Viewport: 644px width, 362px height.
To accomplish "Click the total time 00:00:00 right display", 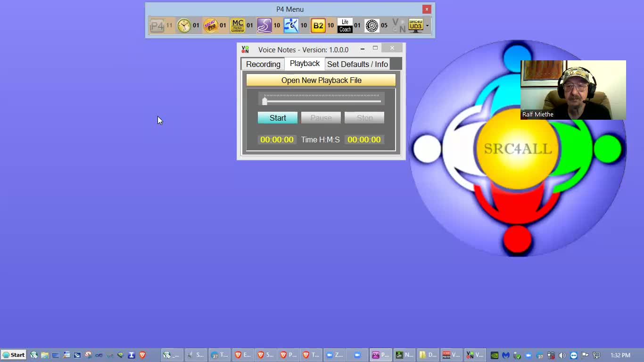I will click(x=364, y=140).
